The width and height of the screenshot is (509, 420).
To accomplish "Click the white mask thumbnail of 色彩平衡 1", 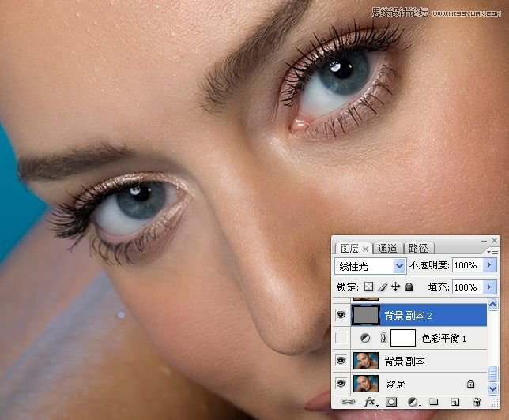I will point(403,338).
